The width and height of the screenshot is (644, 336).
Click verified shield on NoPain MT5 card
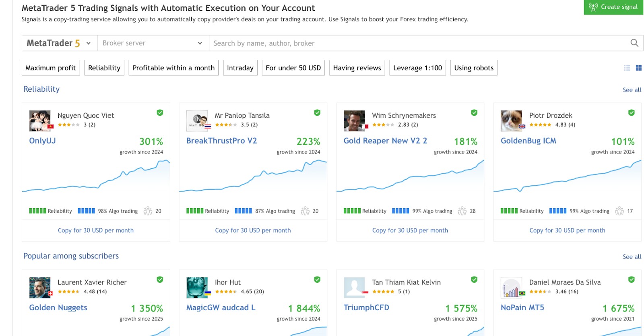pyautogui.click(x=632, y=280)
